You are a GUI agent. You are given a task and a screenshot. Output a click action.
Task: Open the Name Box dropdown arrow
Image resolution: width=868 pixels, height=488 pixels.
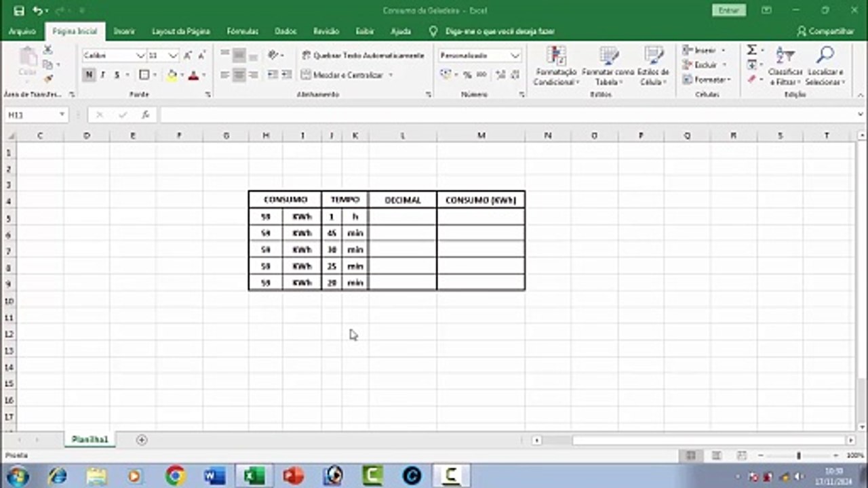click(x=62, y=115)
